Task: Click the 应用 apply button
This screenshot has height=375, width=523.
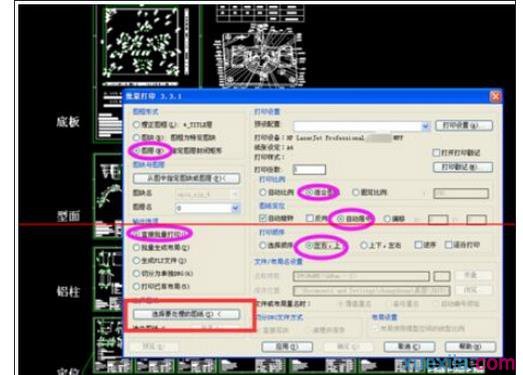Action: pyautogui.click(x=287, y=347)
